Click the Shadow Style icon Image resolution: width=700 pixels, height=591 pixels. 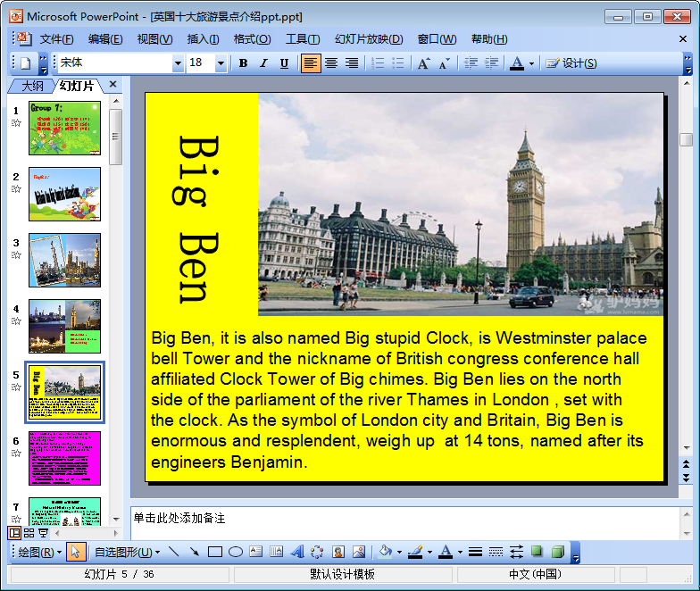537,552
